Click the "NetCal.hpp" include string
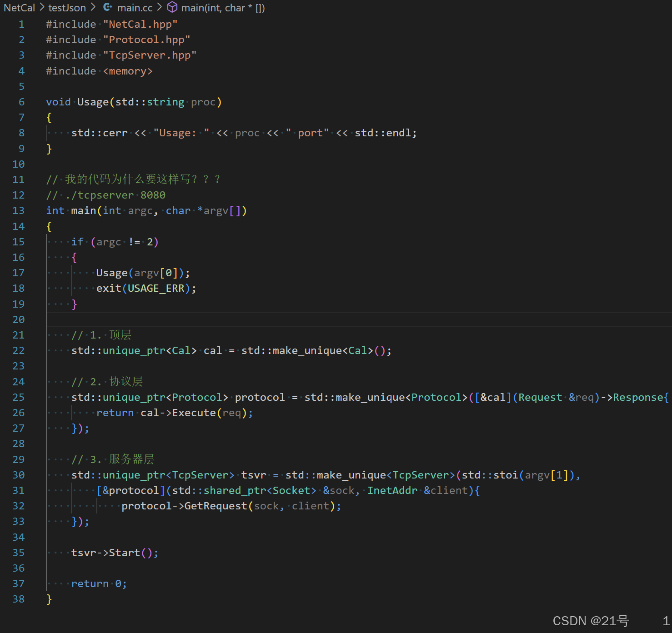672x633 pixels. 140,25
